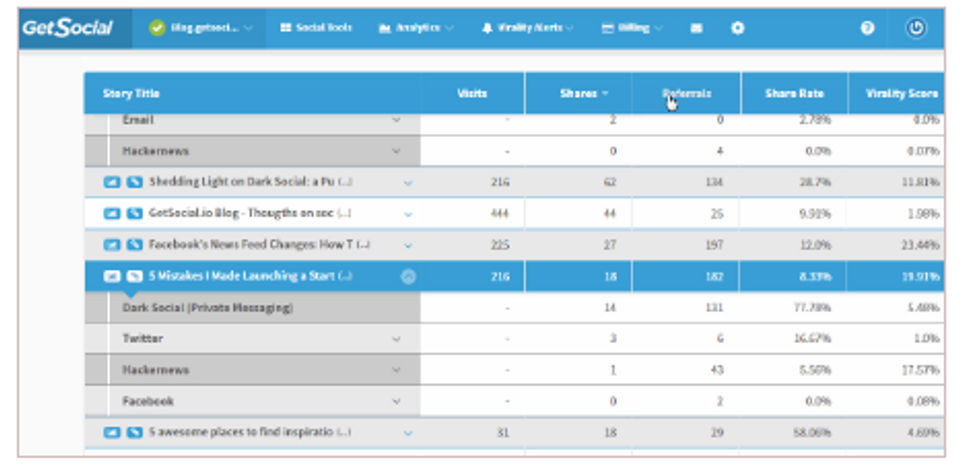Screen dimensions: 960x470
Task: Click the Twitter channel label
Action: point(143,338)
